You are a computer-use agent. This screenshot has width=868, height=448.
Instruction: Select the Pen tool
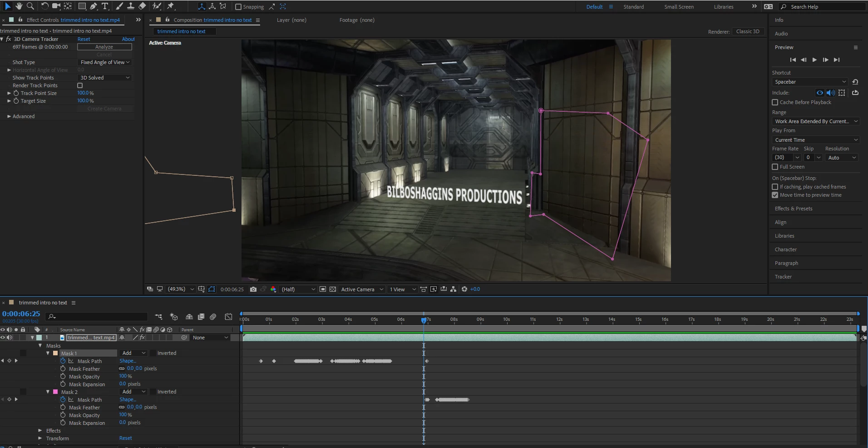[94, 6]
